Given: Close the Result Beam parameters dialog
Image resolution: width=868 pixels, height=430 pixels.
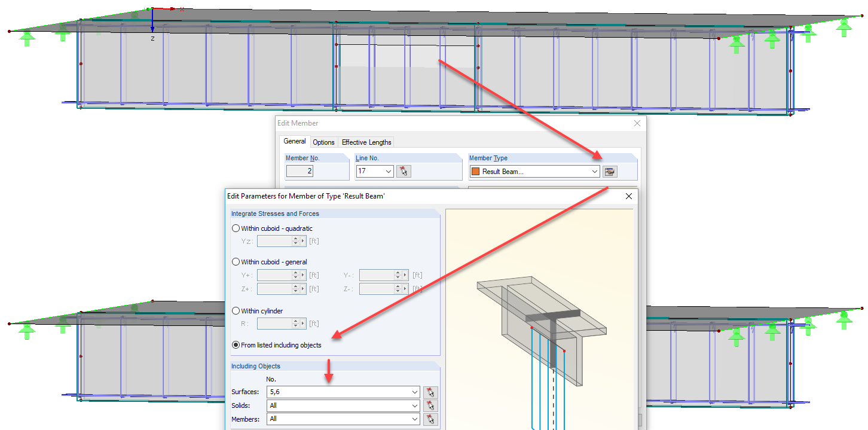Looking at the screenshot, I should (628, 196).
